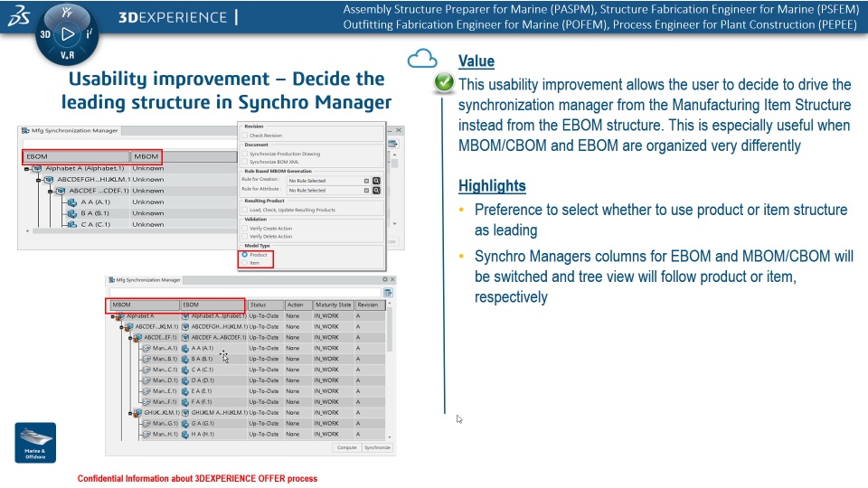
Task: Click the GHIJKLM A product icon, lower EBOM column
Action: point(185,413)
